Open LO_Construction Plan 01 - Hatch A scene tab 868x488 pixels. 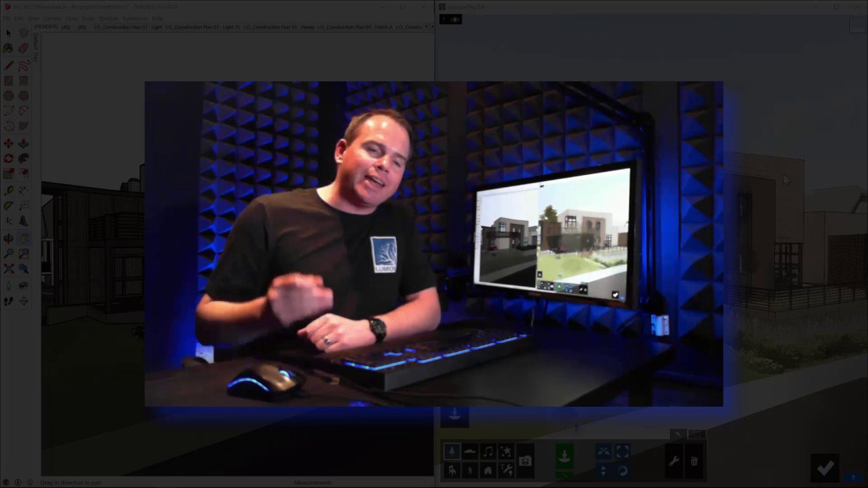[355, 27]
